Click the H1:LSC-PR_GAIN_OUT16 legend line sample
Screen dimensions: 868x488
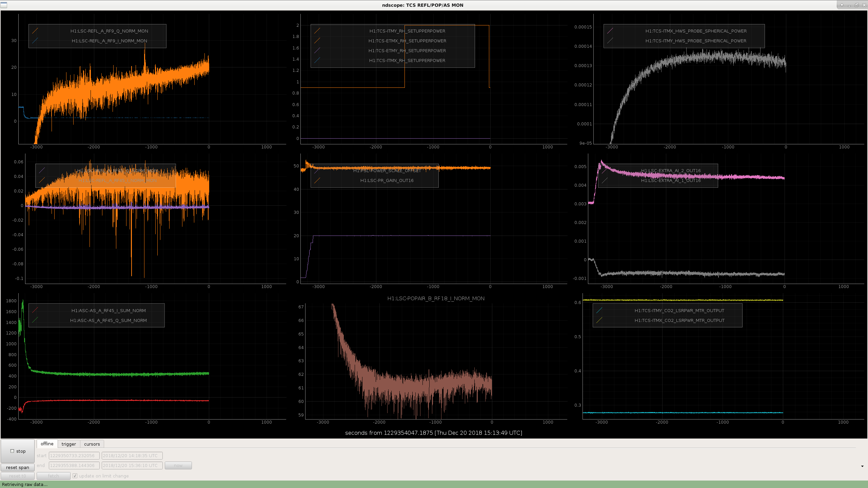click(317, 181)
